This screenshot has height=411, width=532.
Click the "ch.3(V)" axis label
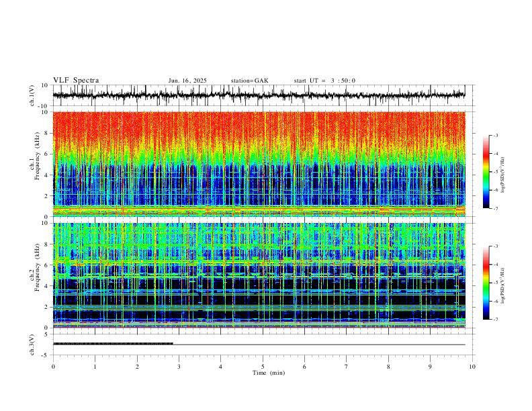click(32, 345)
